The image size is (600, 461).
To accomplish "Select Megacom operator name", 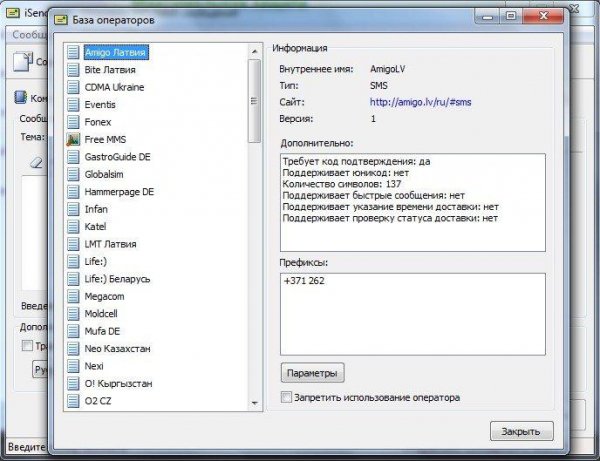I will pos(104,296).
